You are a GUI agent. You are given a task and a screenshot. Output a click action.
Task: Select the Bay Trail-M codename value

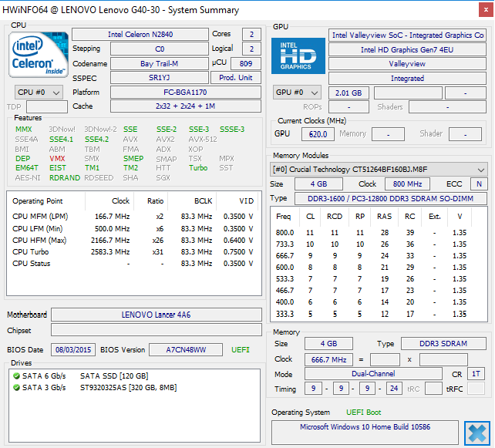tap(159, 63)
